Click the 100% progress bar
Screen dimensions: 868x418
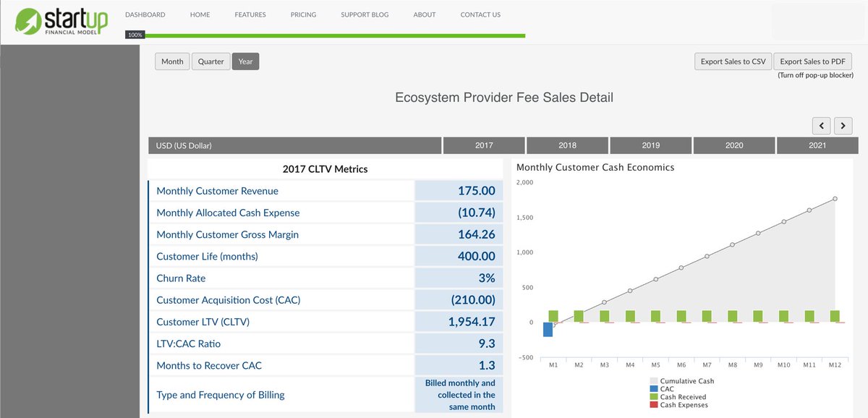[x=325, y=35]
